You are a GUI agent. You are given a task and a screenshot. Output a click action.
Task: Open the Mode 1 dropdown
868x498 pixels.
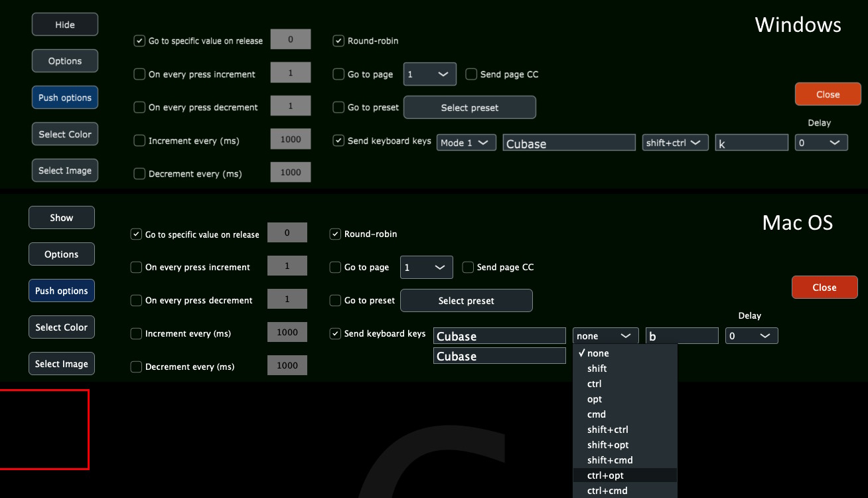(467, 143)
